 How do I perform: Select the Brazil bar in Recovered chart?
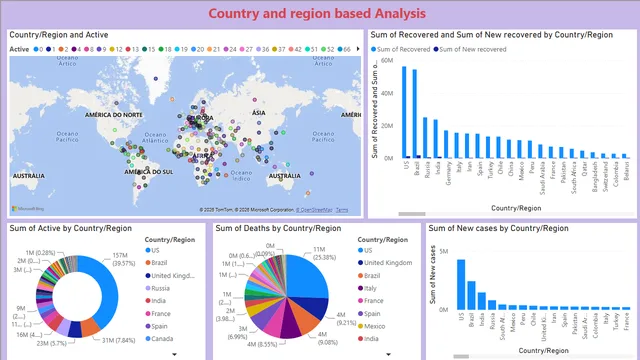[415, 114]
